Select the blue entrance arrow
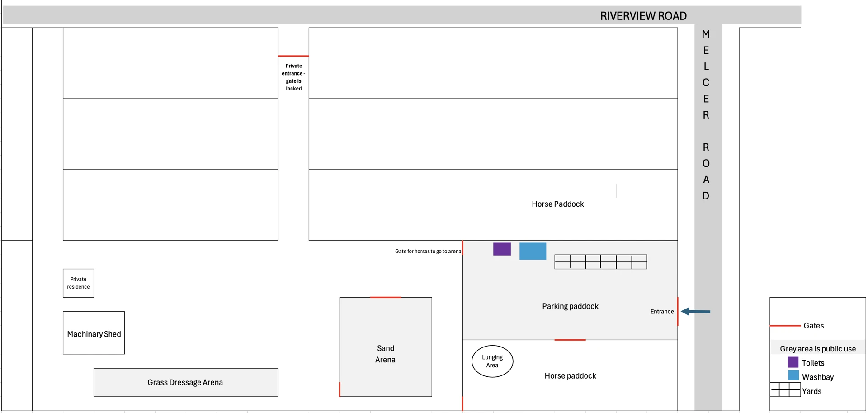The height and width of the screenshot is (413, 868). (x=695, y=311)
